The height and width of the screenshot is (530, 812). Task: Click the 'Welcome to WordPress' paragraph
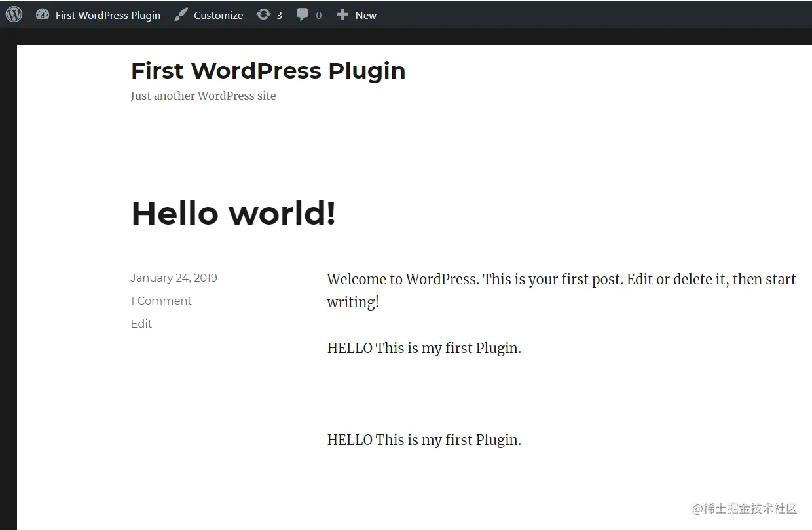562,290
